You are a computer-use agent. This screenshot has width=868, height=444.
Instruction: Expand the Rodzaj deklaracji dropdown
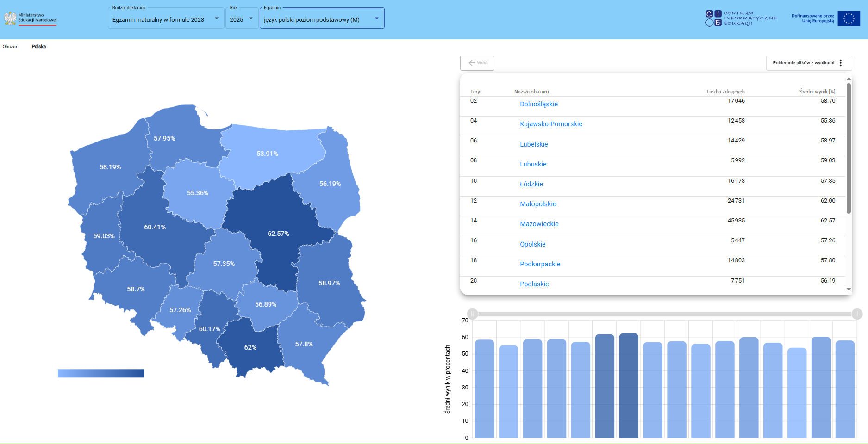point(166,18)
